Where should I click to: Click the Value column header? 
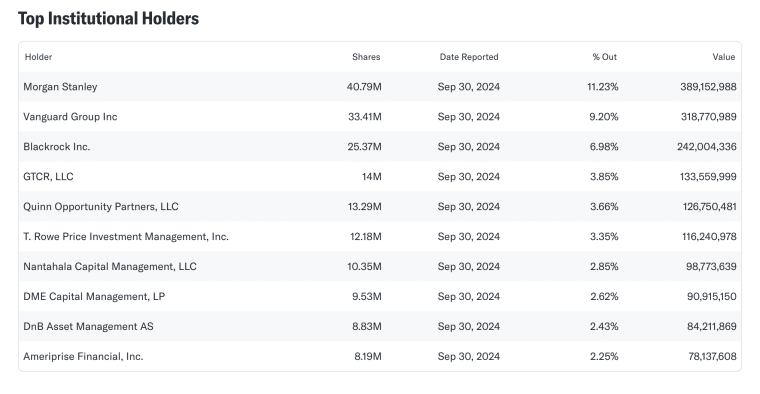coord(724,57)
